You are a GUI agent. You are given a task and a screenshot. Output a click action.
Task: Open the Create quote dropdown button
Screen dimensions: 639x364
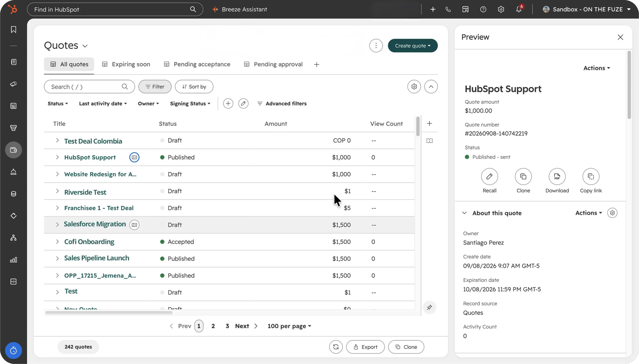coord(413,46)
